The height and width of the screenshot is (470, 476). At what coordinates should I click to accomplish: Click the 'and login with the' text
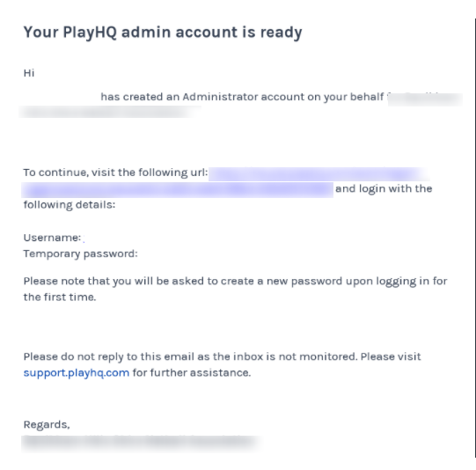[384, 188]
